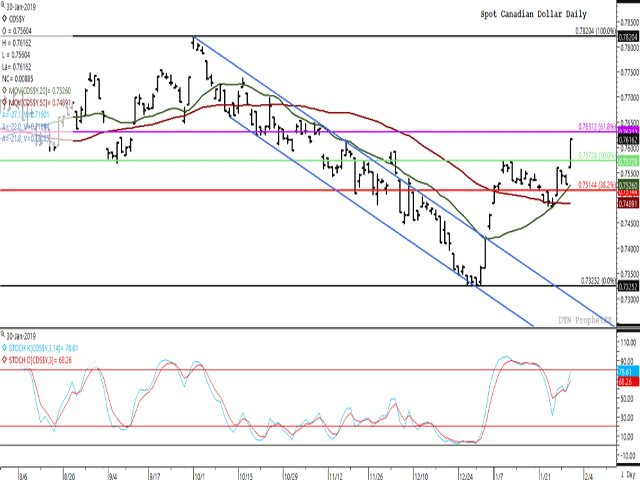Click the black 0.76162 last price tag

(x=628, y=140)
